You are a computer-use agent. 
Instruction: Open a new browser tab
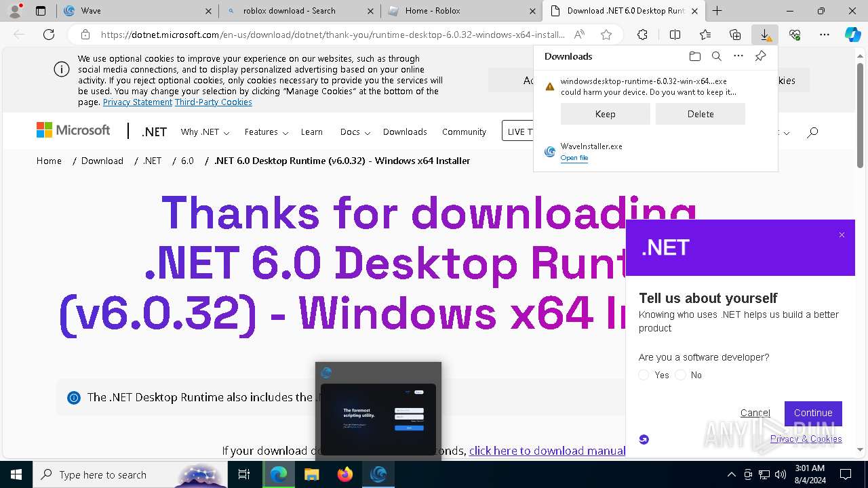717,11
